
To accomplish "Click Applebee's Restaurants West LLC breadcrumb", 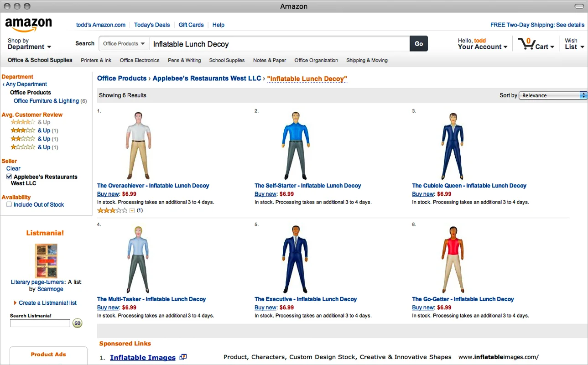I will [x=207, y=78].
